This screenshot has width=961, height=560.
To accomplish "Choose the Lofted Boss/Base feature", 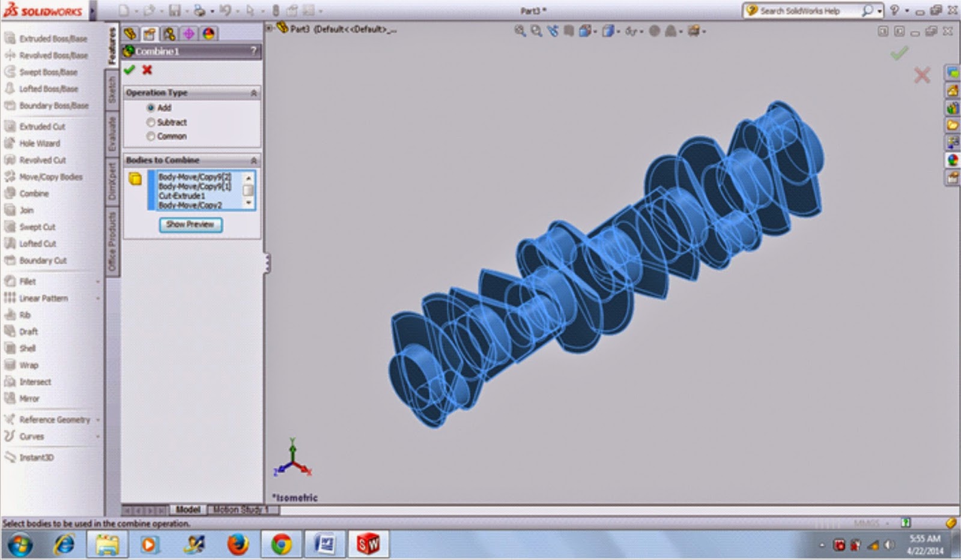I will (41, 89).
